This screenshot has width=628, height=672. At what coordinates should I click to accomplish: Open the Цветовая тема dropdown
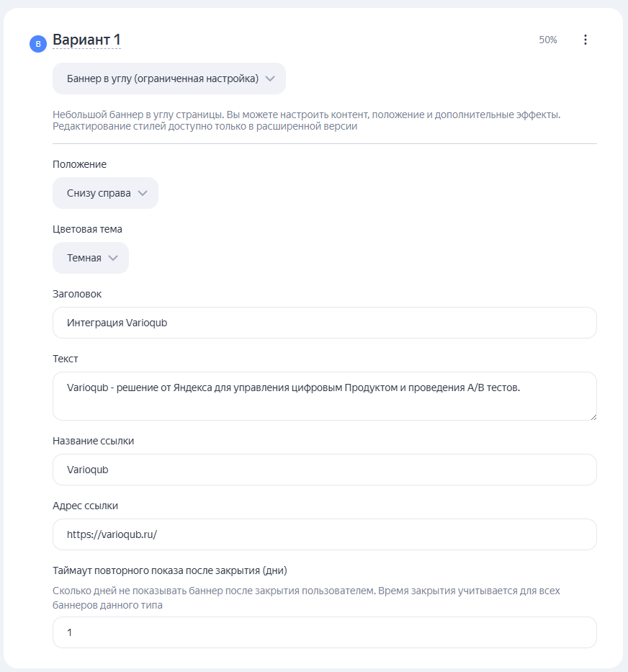click(x=91, y=258)
